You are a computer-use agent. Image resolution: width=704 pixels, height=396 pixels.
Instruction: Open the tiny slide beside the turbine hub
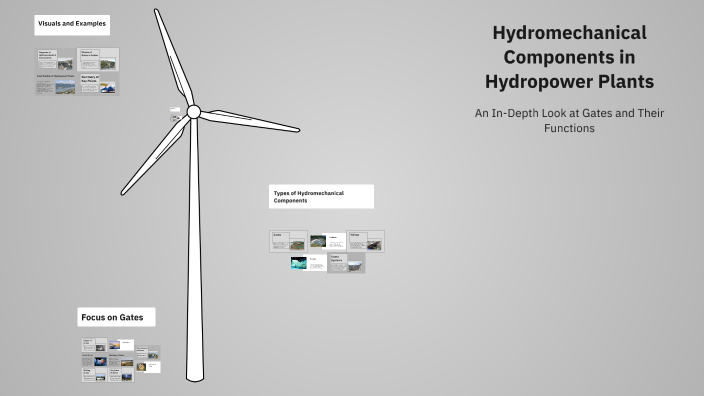tap(175, 109)
